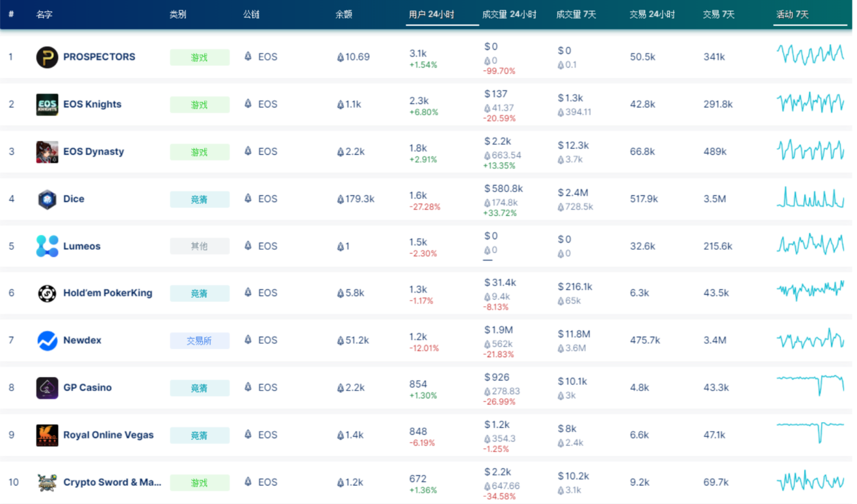
Task: Click the 489k 7-day transactions value
Action: (x=715, y=152)
